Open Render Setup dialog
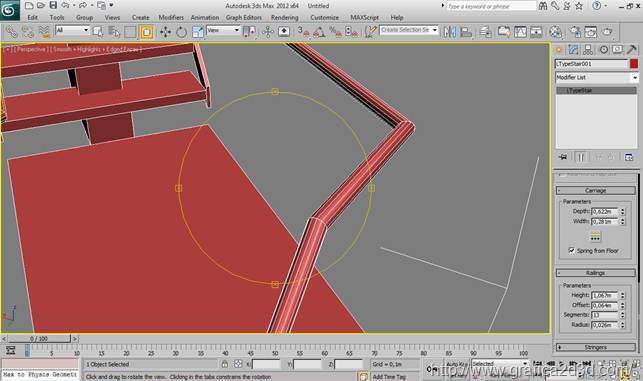Screen dimensions: 643x381 575,32
